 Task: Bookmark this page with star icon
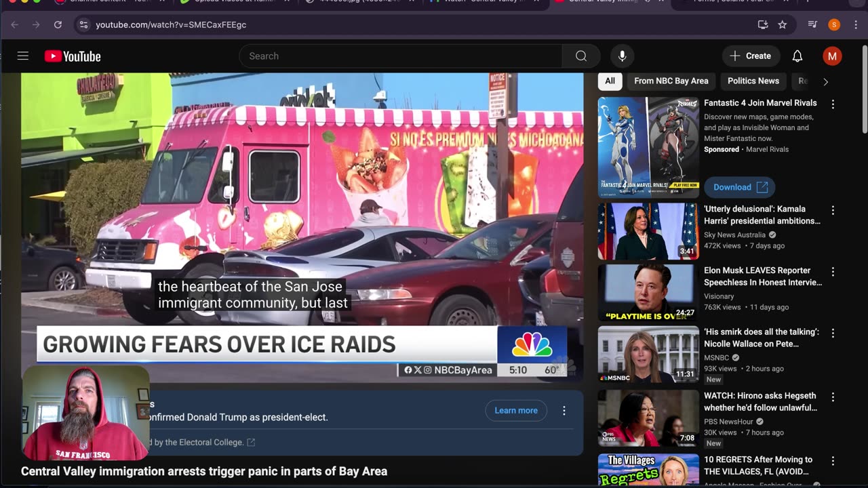pyautogui.click(x=782, y=24)
